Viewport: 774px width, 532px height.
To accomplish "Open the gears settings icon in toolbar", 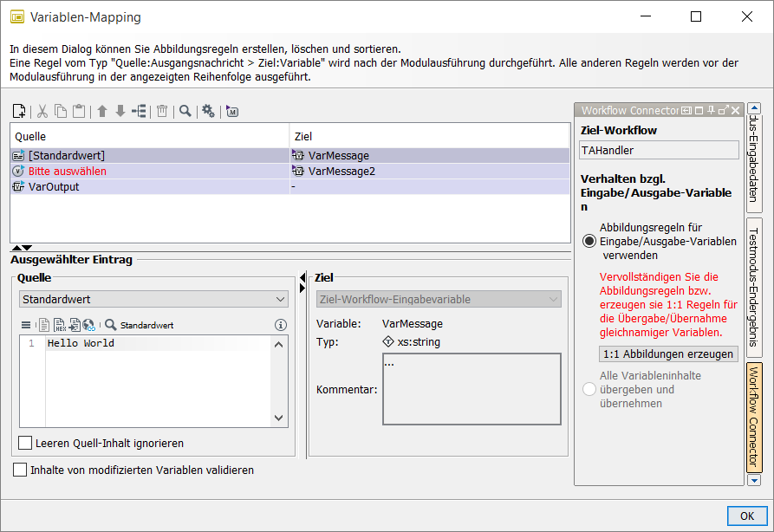I will pos(208,111).
